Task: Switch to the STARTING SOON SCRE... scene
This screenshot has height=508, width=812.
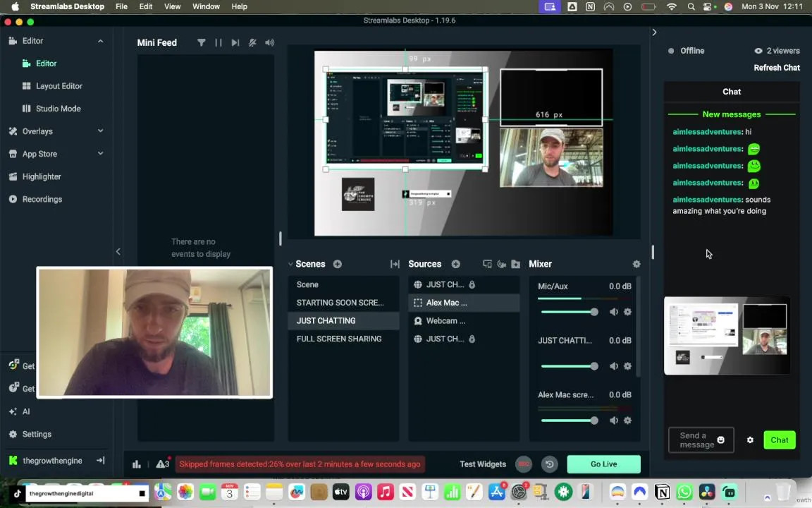Action: 343,303
